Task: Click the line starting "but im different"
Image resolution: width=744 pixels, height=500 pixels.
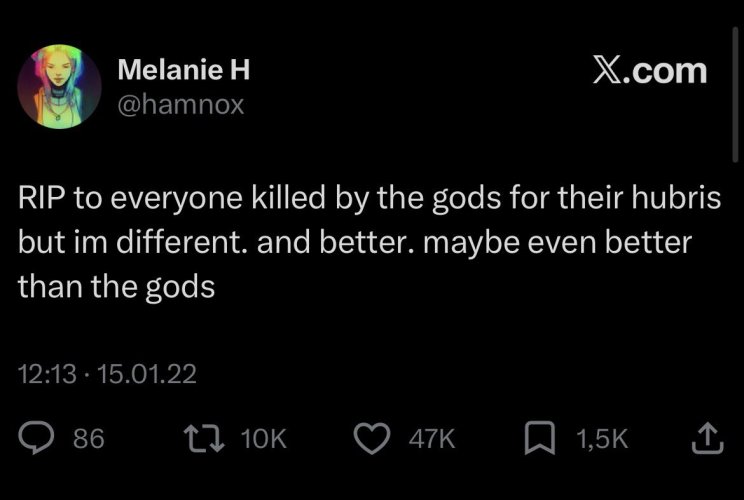Action: click(355, 242)
